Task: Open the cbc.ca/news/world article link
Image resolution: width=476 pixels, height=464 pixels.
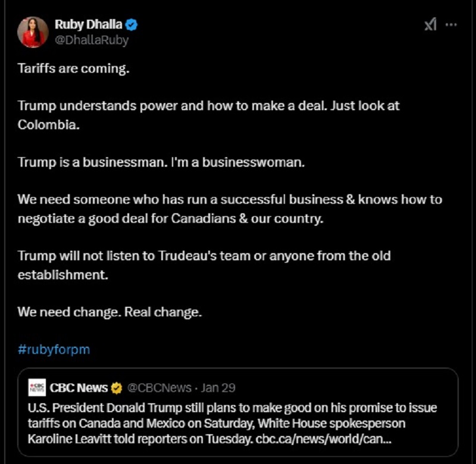Action: (324, 439)
